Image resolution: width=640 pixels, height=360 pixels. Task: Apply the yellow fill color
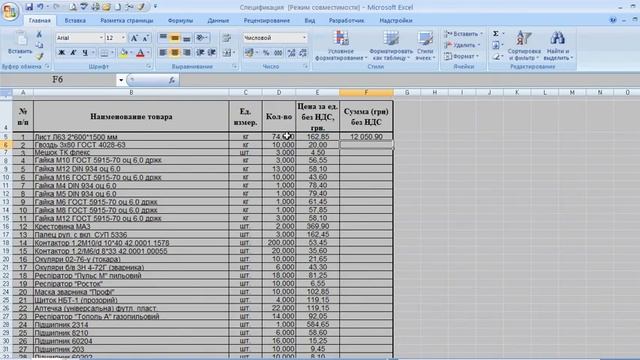click(124, 53)
